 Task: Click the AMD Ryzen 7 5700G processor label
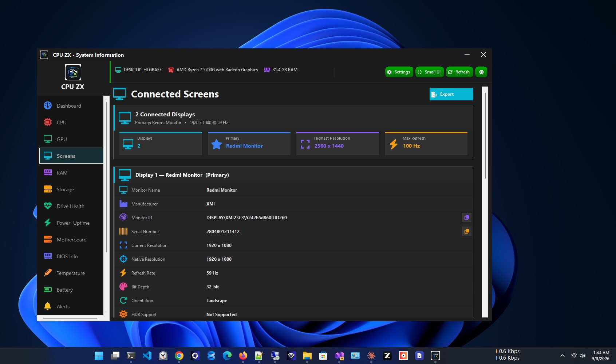pyautogui.click(x=217, y=70)
